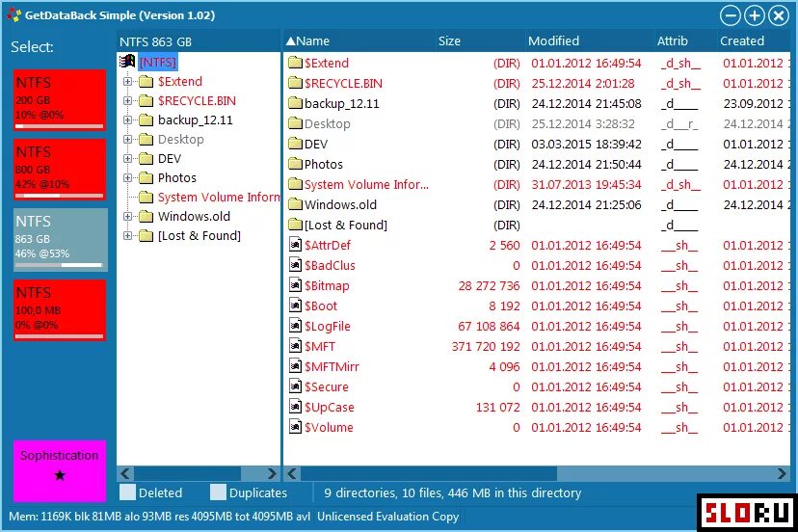Click the $Extend folder icon in file list

click(295, 64)
